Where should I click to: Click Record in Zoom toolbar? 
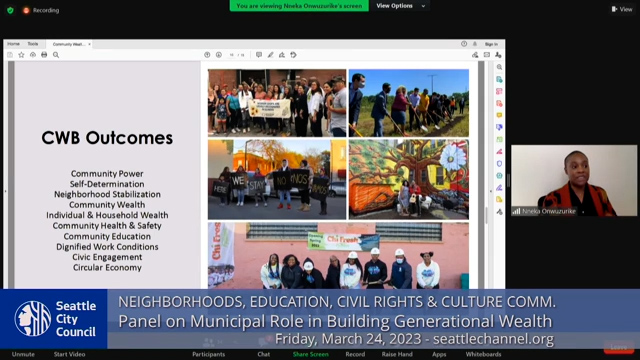coord(355,354)
